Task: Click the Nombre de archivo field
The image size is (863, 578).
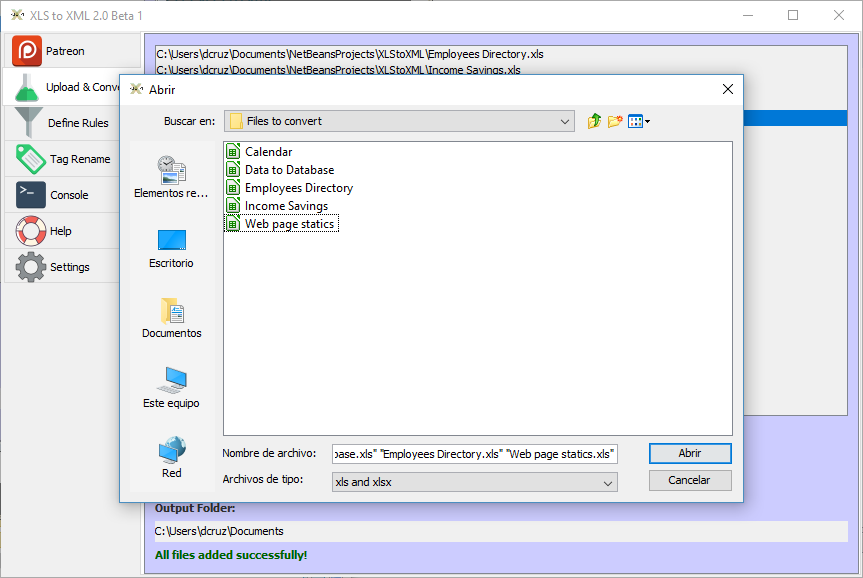Action: point(474,454)
